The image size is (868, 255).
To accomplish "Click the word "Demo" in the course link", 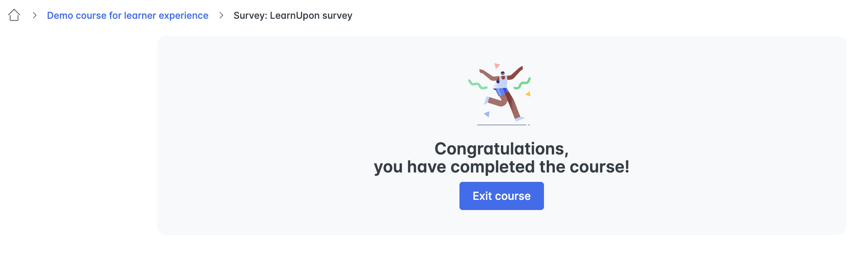I will pos(60,16).
